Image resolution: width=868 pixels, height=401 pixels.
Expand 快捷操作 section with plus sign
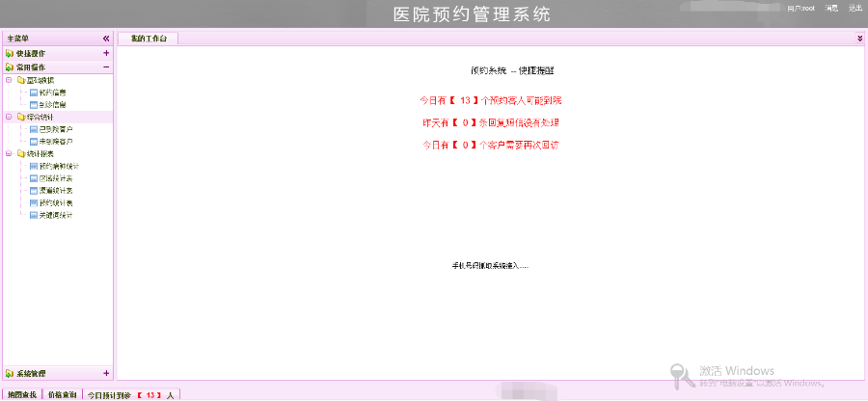point(106,54)
